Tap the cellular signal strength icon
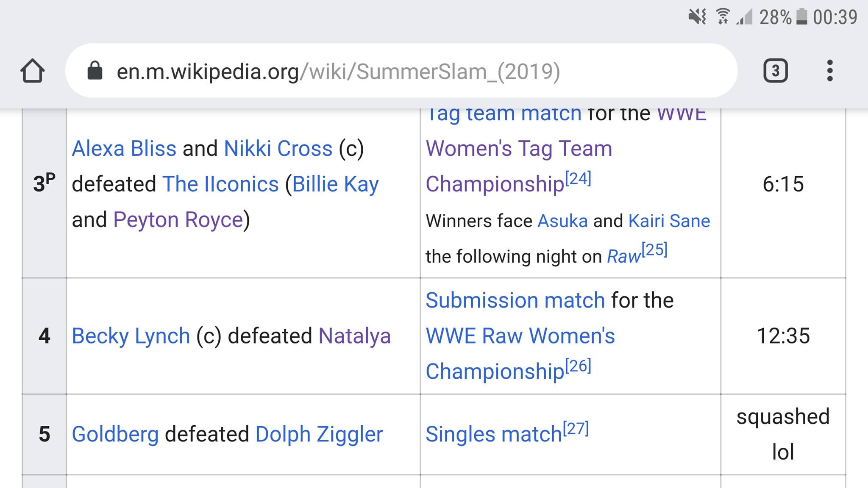The width and height of the screenshot is (868, 488). (x=744, y=17)
